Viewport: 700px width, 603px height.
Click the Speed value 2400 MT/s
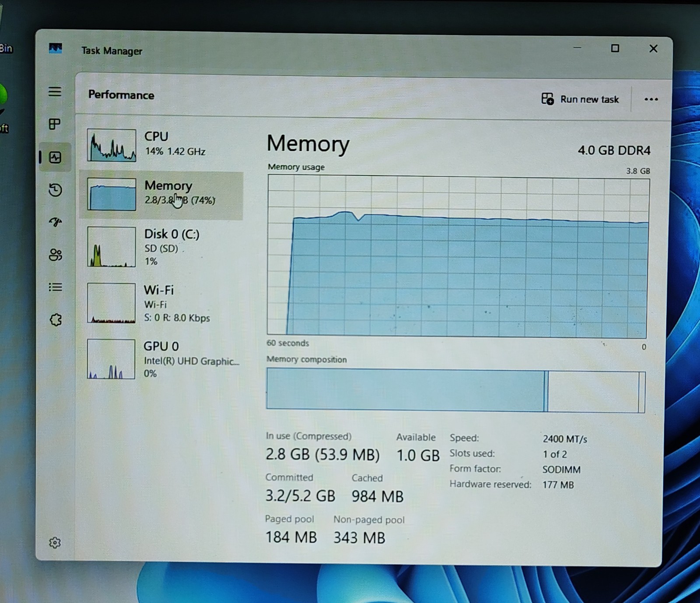point(565,439)
